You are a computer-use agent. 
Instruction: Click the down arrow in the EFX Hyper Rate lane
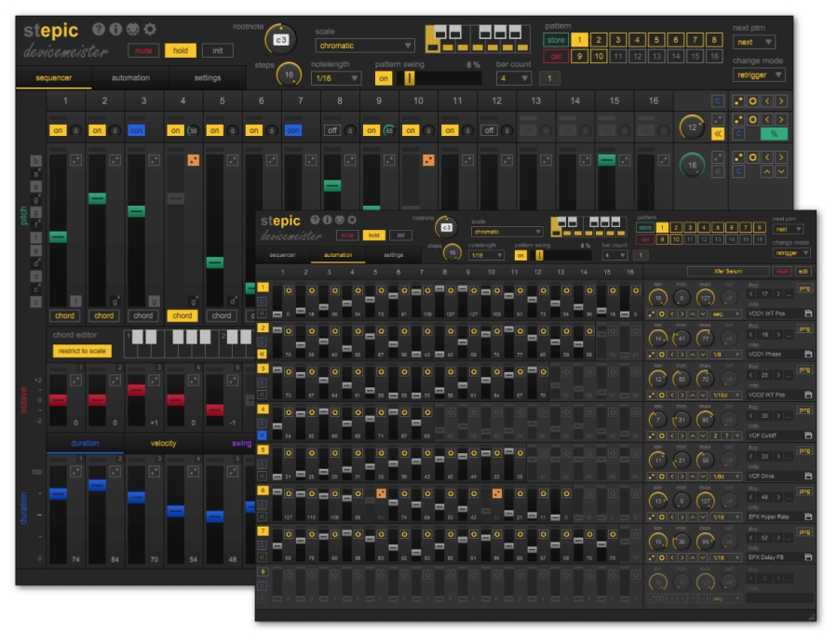click(703, 517)
